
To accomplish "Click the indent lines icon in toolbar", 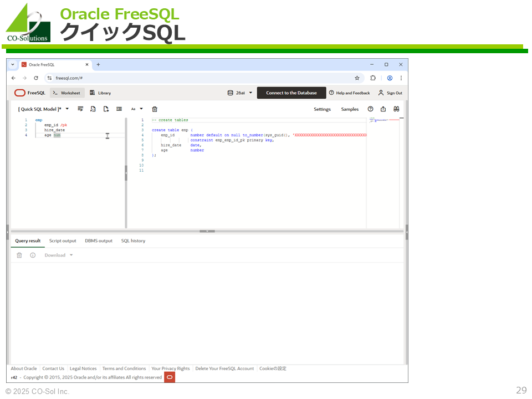I will (x=119, y=109).
